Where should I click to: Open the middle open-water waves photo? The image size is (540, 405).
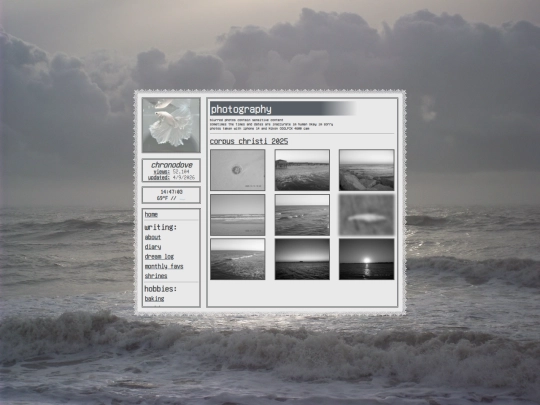[302, 215]
